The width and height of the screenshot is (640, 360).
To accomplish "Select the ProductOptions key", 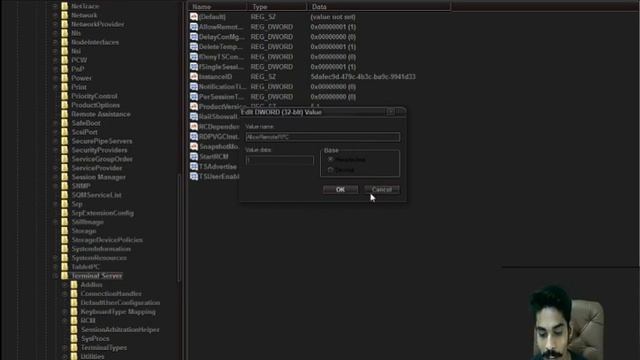I will coord(96,105).
